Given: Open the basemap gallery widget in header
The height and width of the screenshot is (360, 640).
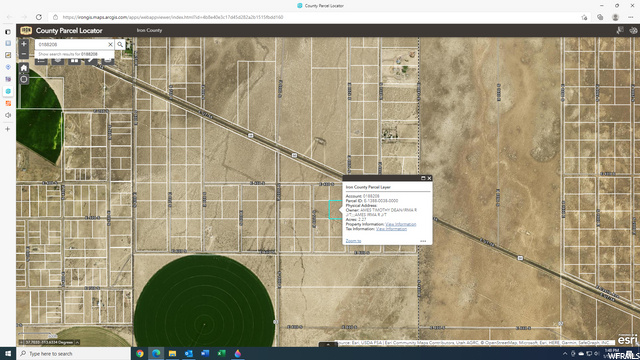Looking at the screenshot, I should tap(633, 30).
